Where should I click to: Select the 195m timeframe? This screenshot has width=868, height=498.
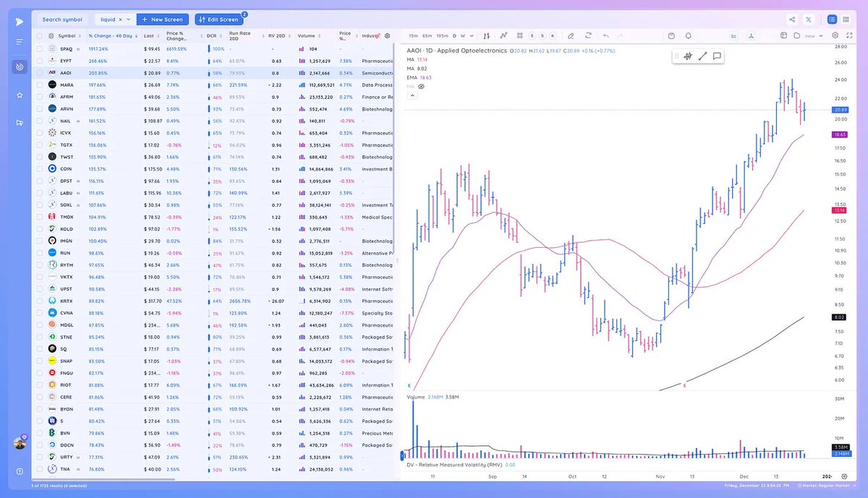[x=443, y=35]
